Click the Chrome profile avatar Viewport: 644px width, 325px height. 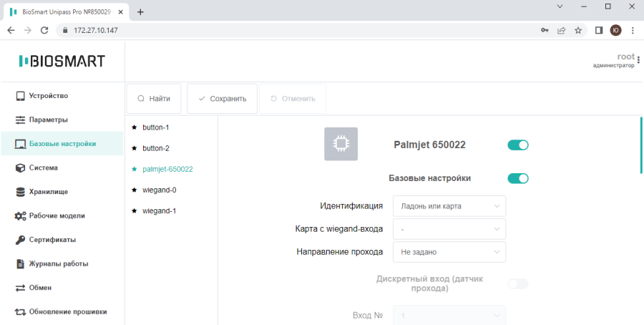pos(615,30)
